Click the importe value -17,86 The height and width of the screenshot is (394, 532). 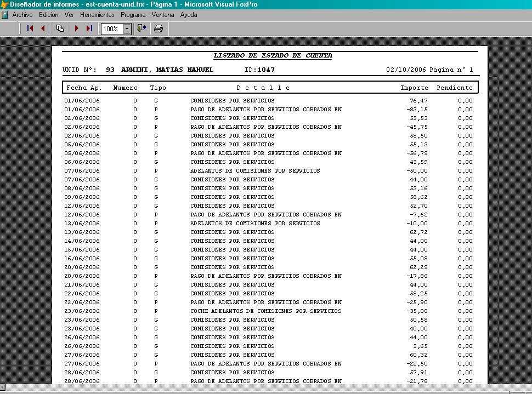[x=417, y=276]
